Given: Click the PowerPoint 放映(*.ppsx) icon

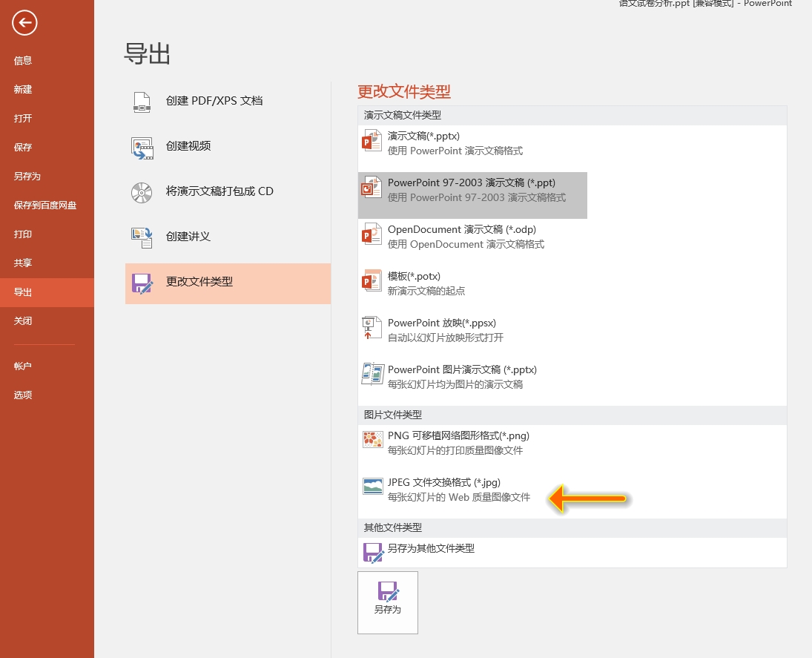Looking at the screenshot, I should [x=372, y=327].
